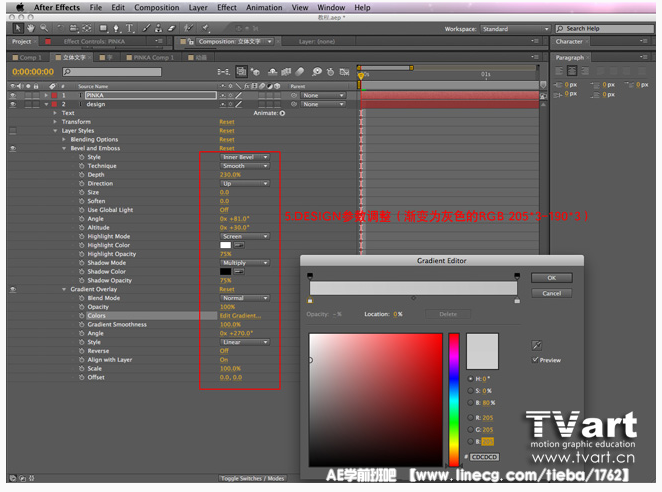Click Toggle Switches / Modes button
This screenshot has height=492, width=662.
pos(252,478)
